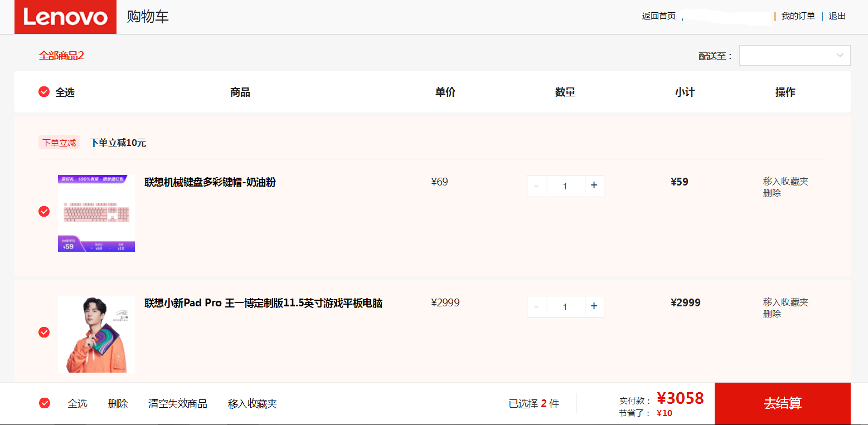Click the 下单立减 promotion tag
The width and height of the screenshot is (868, 425).
tap(59, 143)
